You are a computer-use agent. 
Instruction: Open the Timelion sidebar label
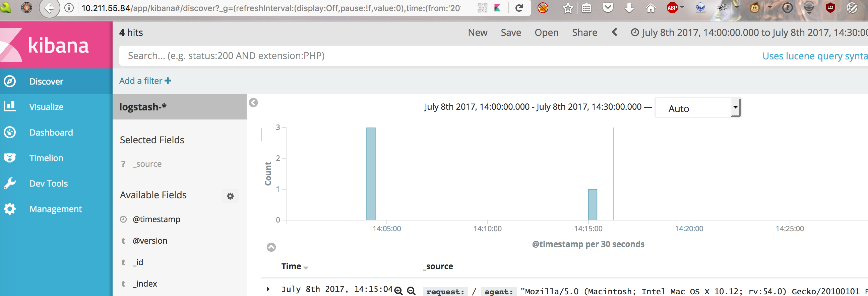coord(46,158)
